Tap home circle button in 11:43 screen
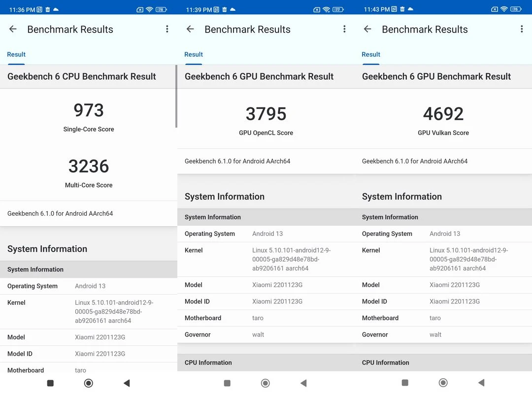This screenshot has width=532, height=394. [443, 383]
